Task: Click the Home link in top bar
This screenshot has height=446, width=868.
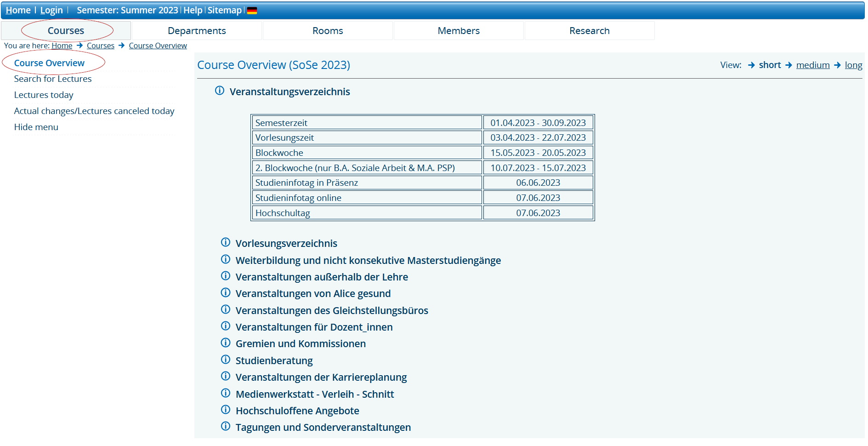Action: click(x=18, y=10)
